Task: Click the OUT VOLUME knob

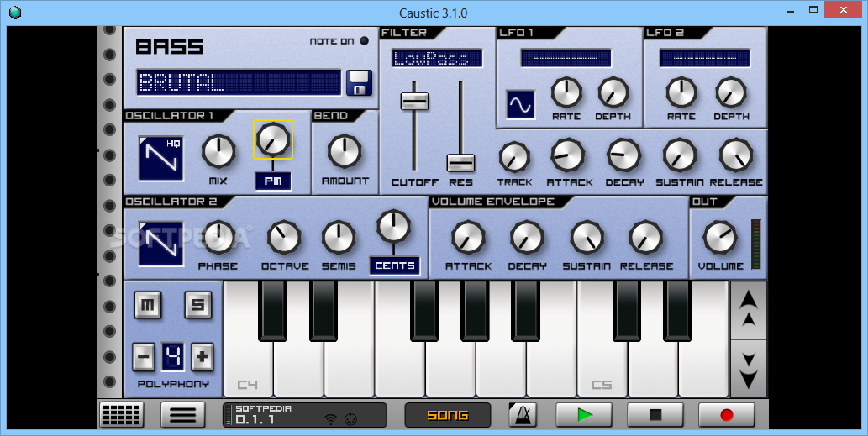Action: pos(720,238)
